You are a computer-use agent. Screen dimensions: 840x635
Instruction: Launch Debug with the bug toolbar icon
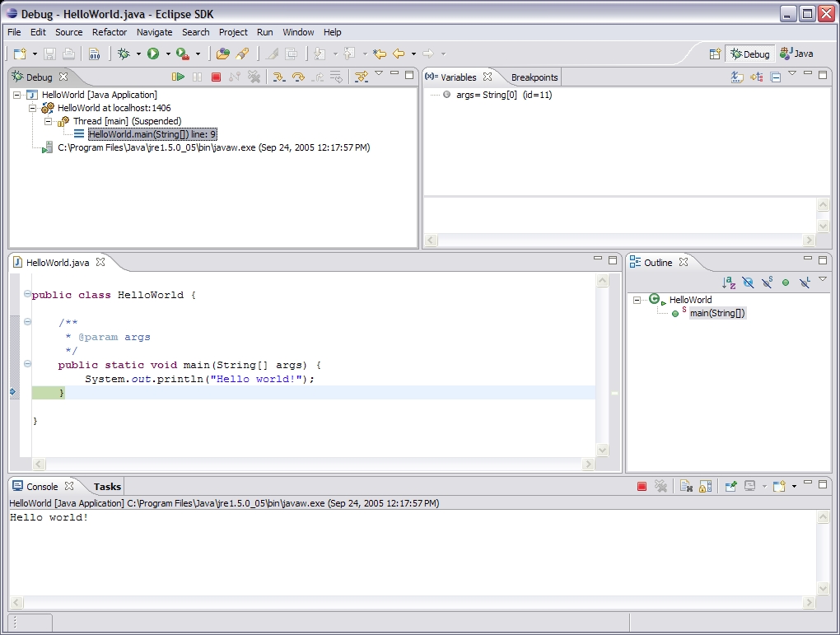[x=124, y=54]
